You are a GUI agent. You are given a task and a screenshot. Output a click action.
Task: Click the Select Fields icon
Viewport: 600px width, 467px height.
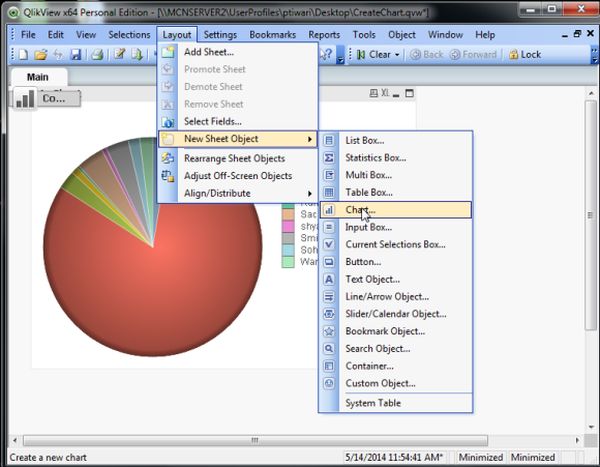[x=168, y=122]
